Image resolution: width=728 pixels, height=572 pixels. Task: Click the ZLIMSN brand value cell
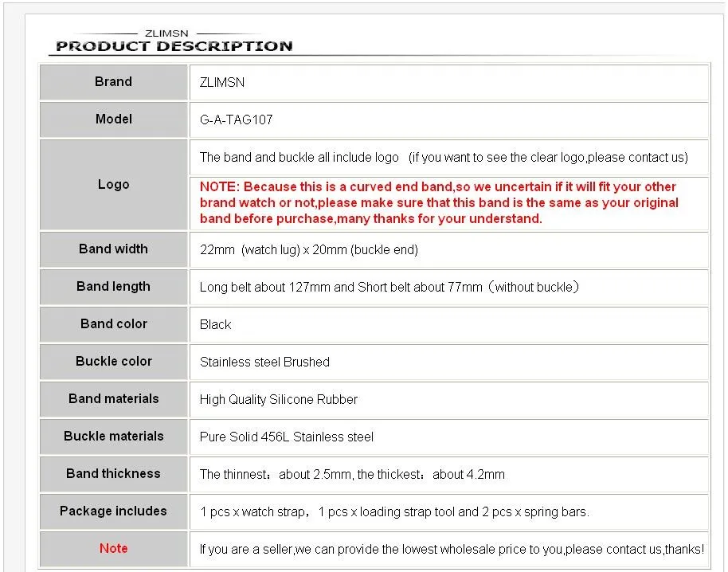click(x=449, y=82)
